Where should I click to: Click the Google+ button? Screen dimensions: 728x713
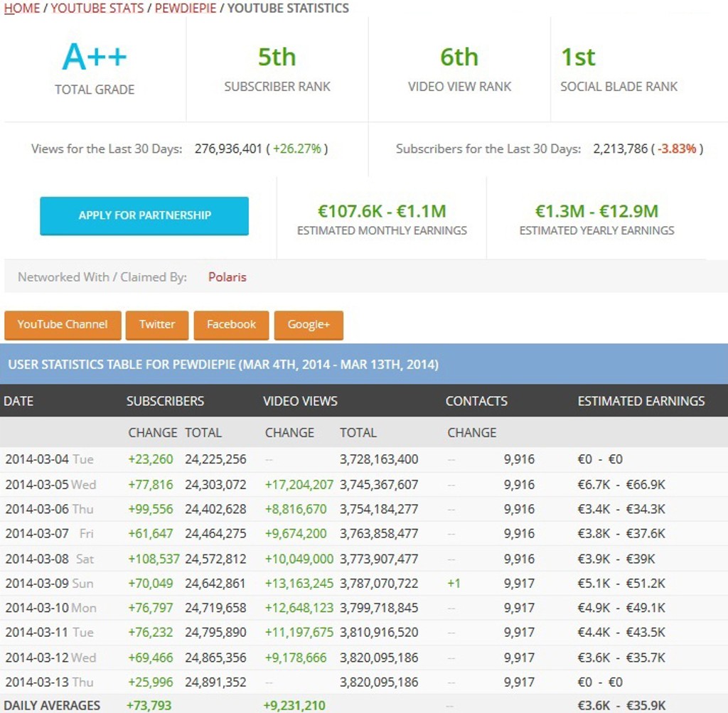tap(309, 325)
